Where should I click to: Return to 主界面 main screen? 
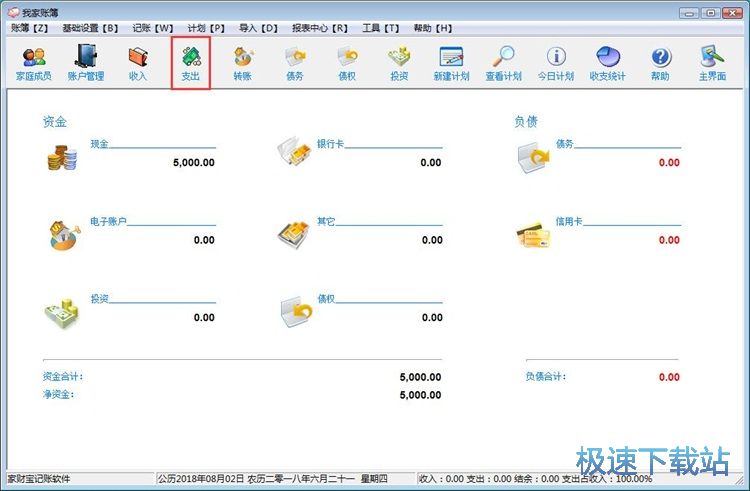tap(712, 63)
